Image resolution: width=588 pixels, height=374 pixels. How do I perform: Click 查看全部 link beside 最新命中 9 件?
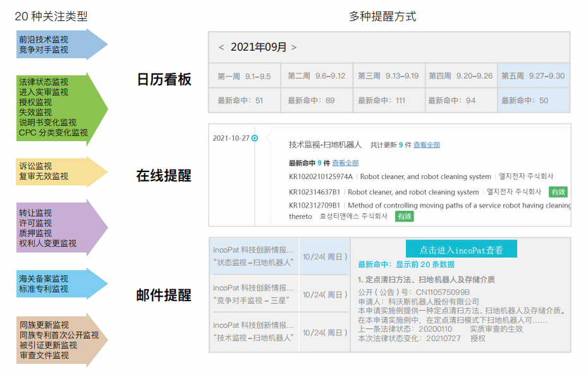(x=345, y=163)
